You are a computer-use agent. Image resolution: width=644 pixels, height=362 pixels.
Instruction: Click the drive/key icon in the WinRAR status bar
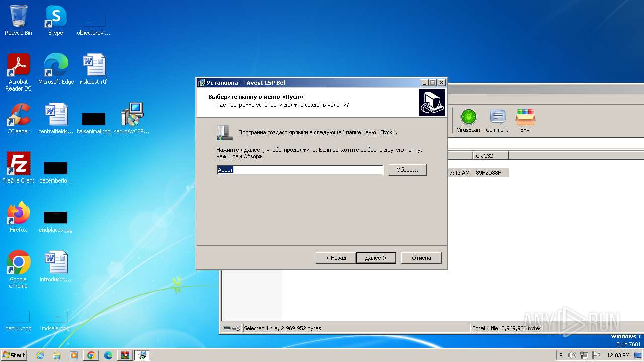coord(232,328)
